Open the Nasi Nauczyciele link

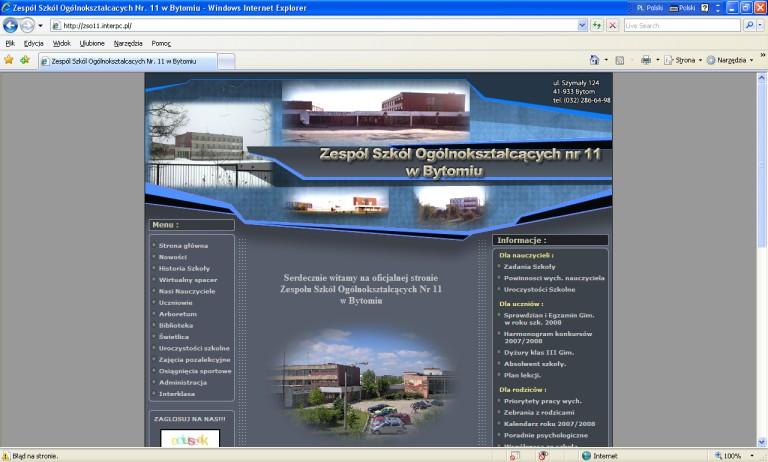(187, 291)
